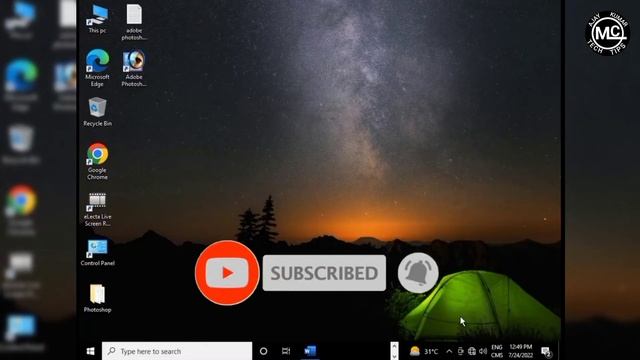640x360 pixels.
Task: Select the Photoshop folder icon
Action: tap(97, 299)
